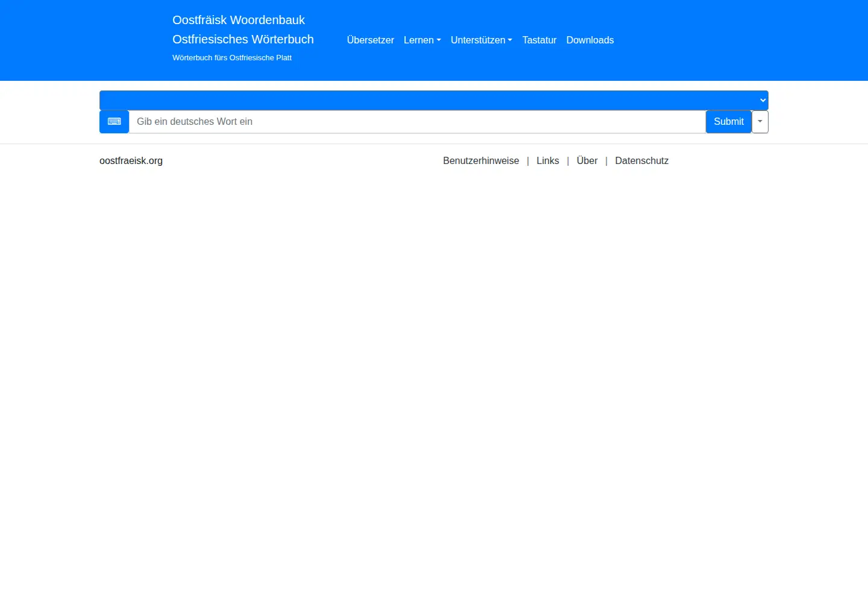The width and height of the screenshot is (868, 603).
Task: Click the Ostfriesisches Wörterbuch heading link
Action: click(x=243, y=39)
